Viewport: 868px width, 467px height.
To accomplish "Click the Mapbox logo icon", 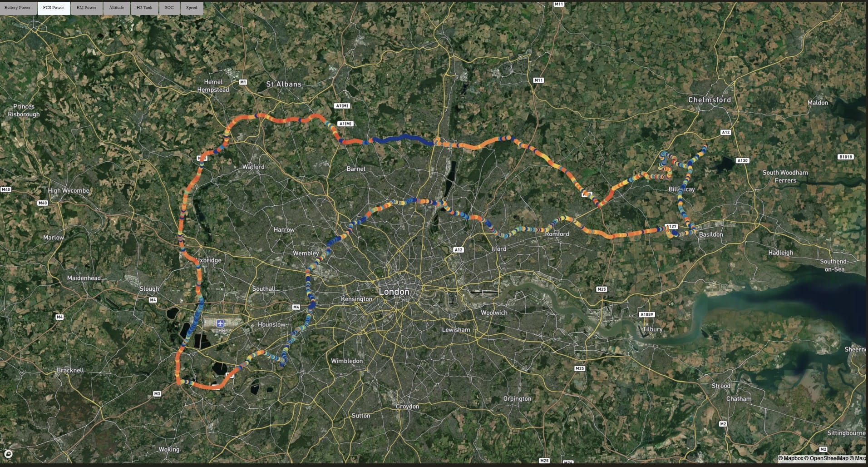I will pyautogui.click(x=8, y=454).
